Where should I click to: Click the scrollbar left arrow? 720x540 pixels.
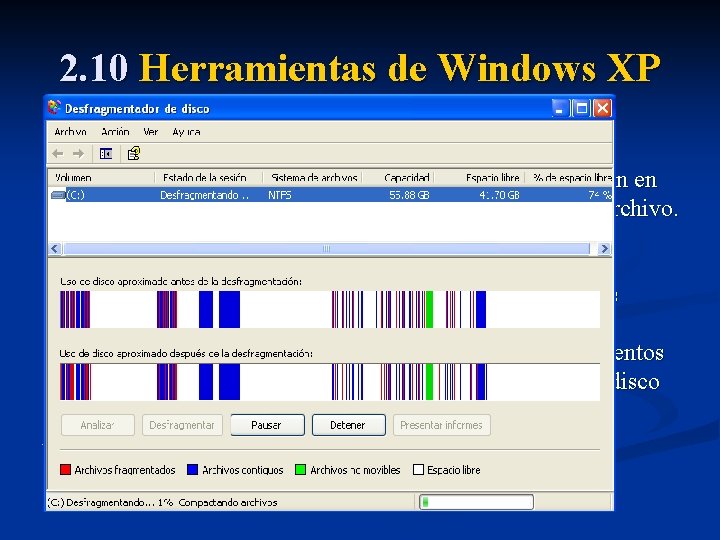pos(55,249)
